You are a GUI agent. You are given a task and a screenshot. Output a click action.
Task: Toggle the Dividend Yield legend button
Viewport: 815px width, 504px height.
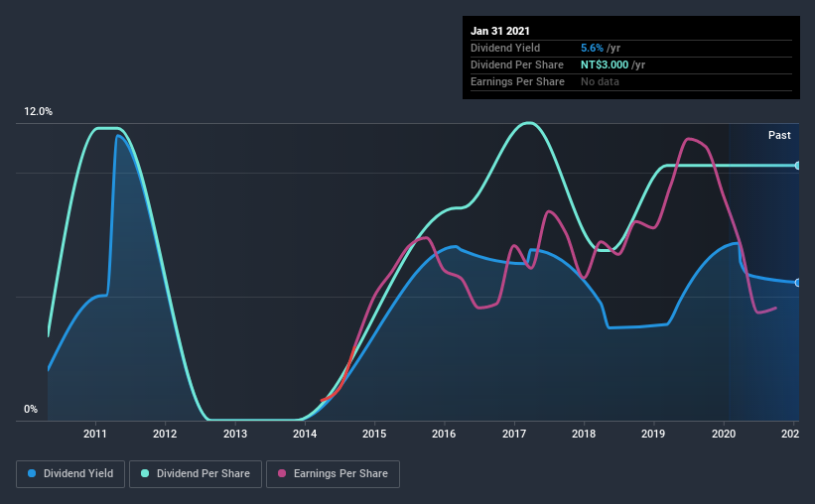pyautogui.click(x=70, y=474)
